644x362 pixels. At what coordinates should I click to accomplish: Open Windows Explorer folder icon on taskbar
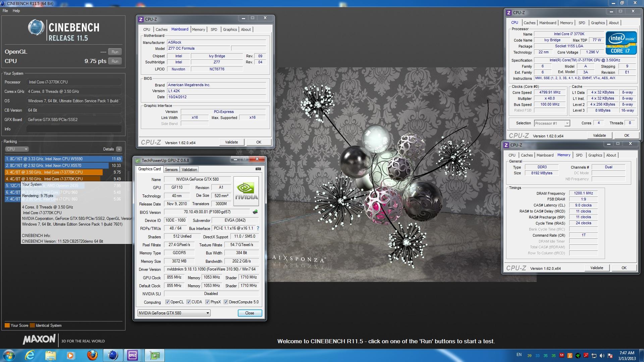[50, 355]
